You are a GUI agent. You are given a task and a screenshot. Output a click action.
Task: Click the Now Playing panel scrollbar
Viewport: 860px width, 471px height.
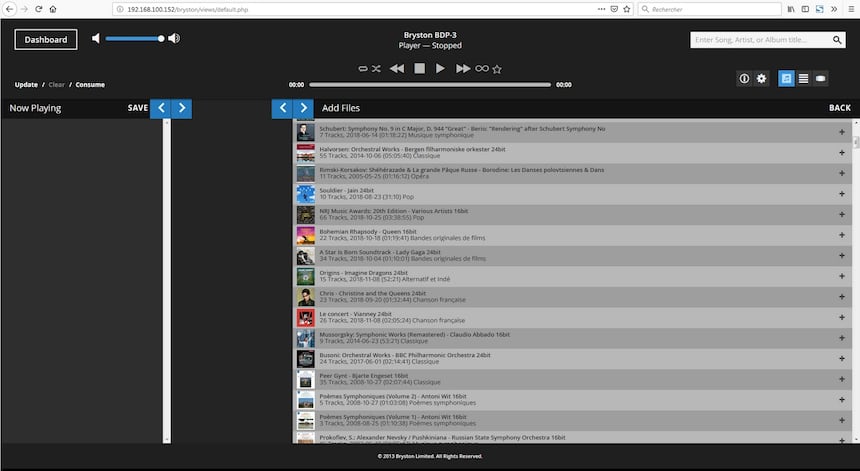click(167, 281)
